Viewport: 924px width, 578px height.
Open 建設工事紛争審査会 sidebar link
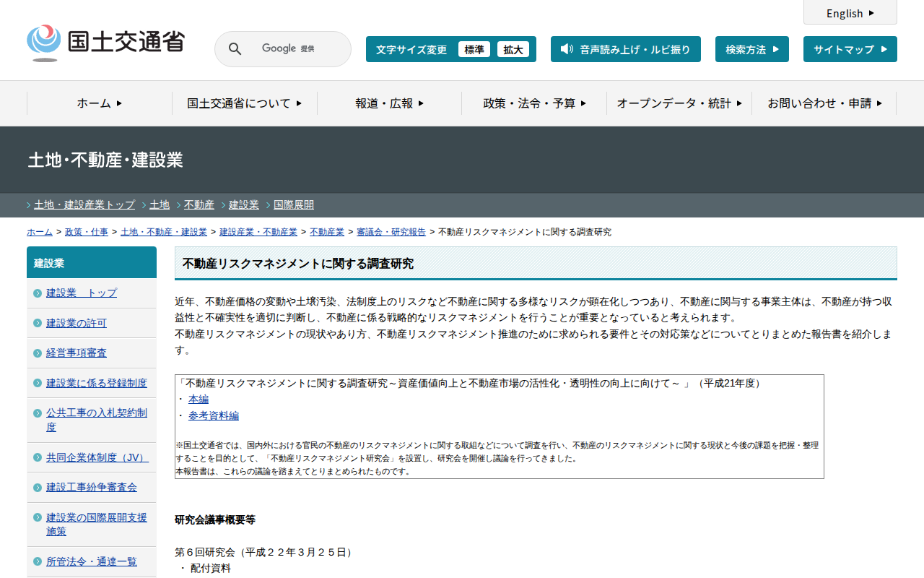(92, 487)
